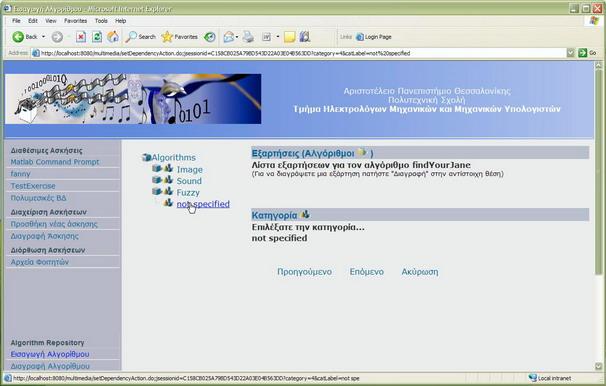Screen dimensions: 606x386
Task: Select the Sound category in the tree
Action: tap(189, 181)
